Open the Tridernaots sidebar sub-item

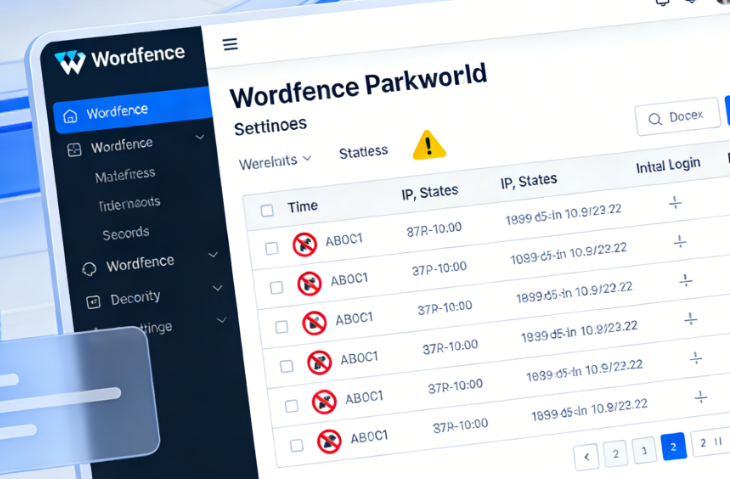point(129,204)
